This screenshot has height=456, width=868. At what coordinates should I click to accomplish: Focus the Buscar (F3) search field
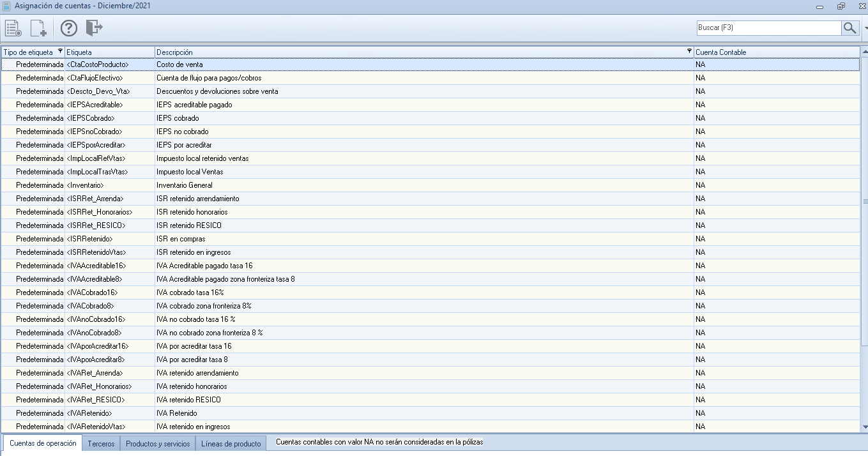pyautogui.click(x=768, y=28)
